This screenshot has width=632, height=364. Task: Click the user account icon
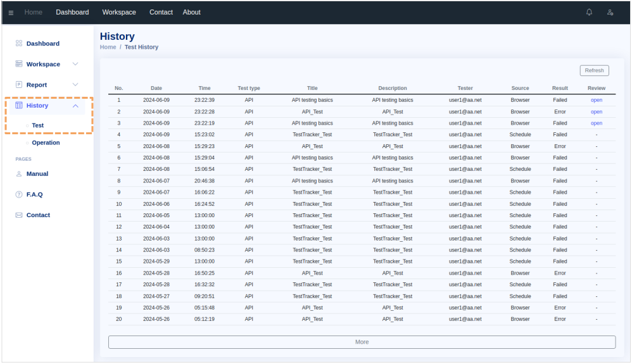pos(610,12)
